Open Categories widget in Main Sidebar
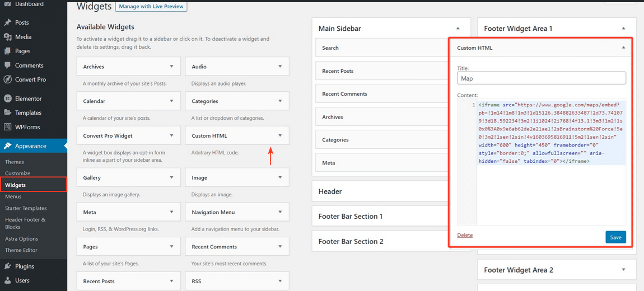The width and height of the screenshot is (644, 291). click(381, 140)
